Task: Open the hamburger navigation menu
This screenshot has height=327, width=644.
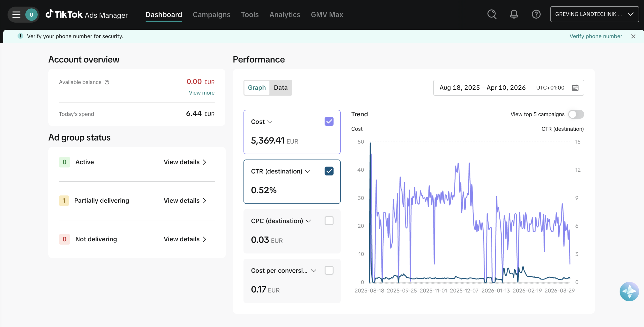Action: (x=16, y=15)
